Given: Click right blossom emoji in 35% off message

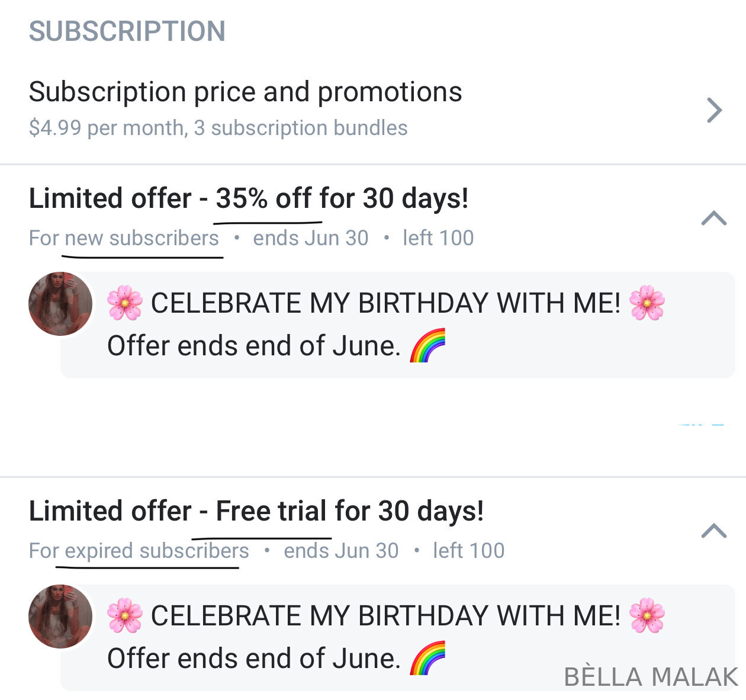Looking at the screenshot, I should tap(647, 303).
